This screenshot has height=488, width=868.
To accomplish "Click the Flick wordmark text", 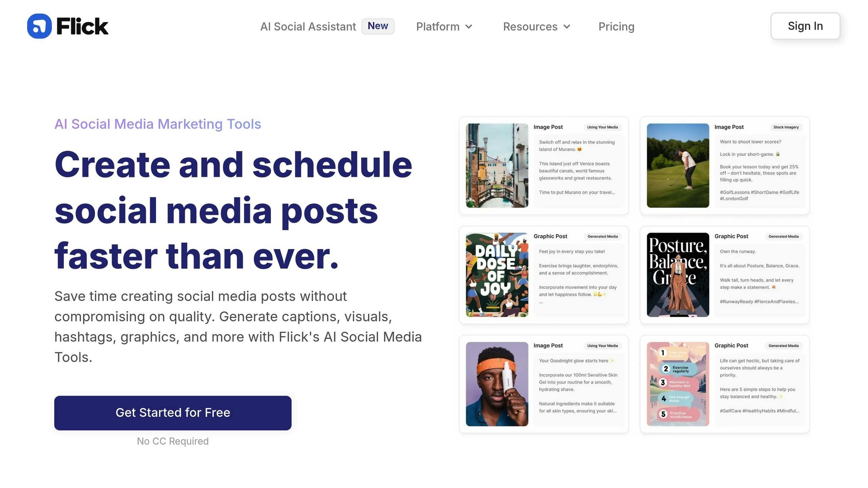I will (82, 26).
